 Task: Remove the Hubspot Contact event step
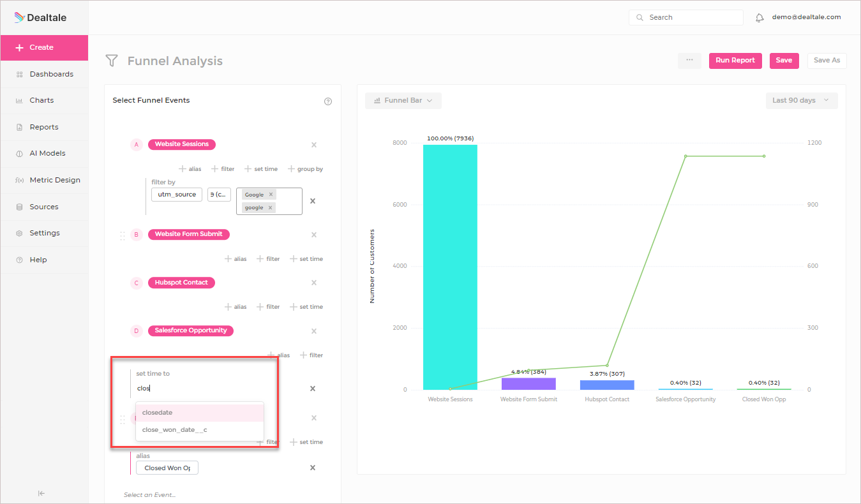click(x=314, y=283)
